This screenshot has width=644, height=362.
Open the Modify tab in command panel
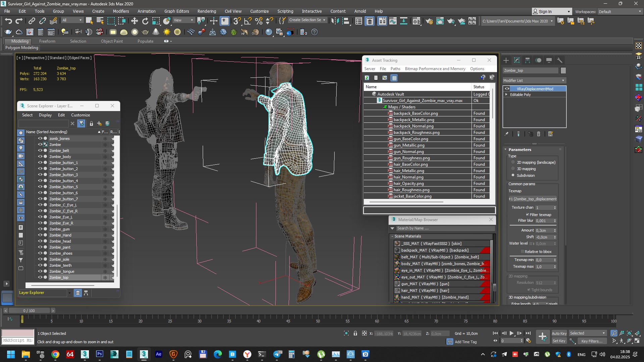pyautogui.click(x=517, y=60)
